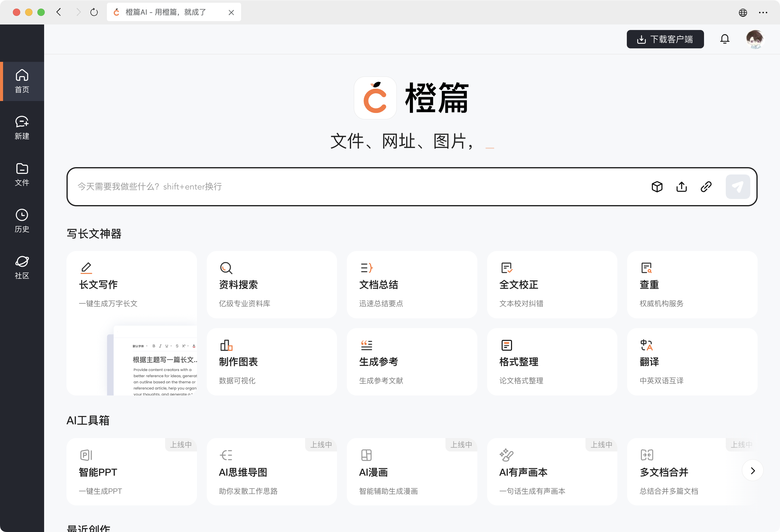This screenshot has height=532, width=780.
Task: Click the 智能PPT icon
Action: click(86, 455)
